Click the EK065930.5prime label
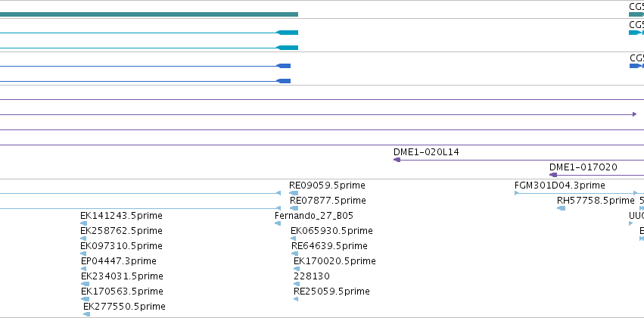Image resolution: width=644 pixels, height=318 pixels. 331,231
